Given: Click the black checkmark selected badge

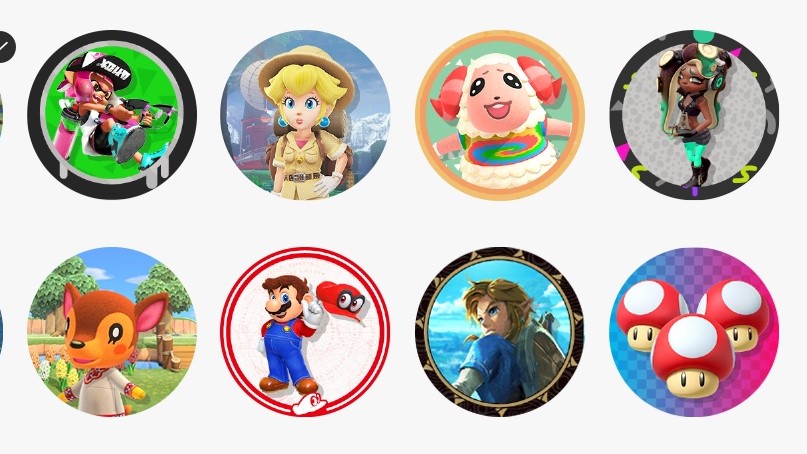Looking at the screenshot, I should [x=4, y=47].
